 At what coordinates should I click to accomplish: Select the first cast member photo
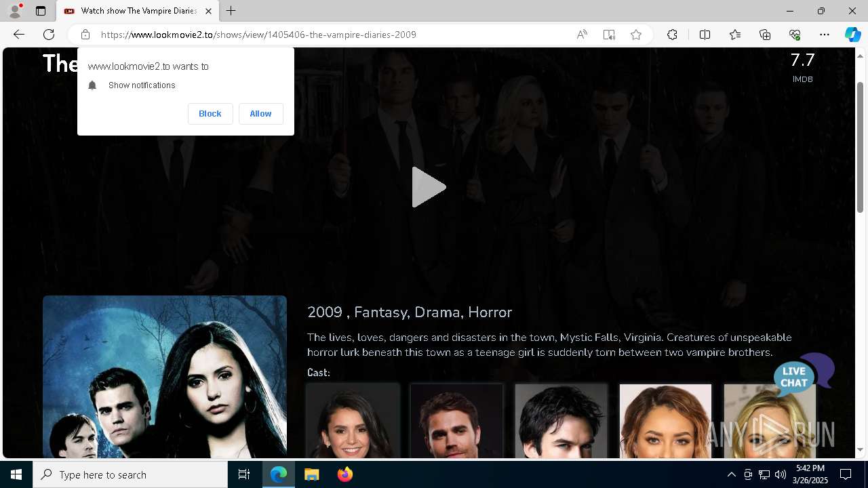point(353,421)
